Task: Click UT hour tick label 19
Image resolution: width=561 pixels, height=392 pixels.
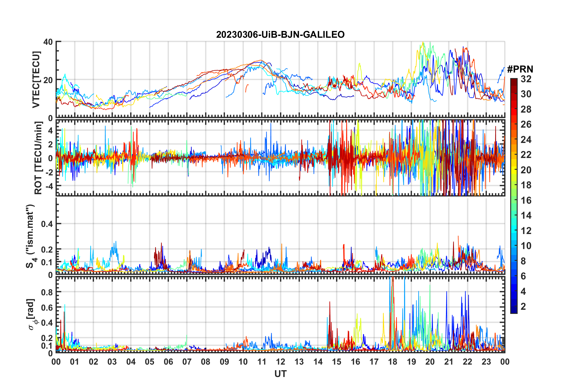Action: click(411, 362)
